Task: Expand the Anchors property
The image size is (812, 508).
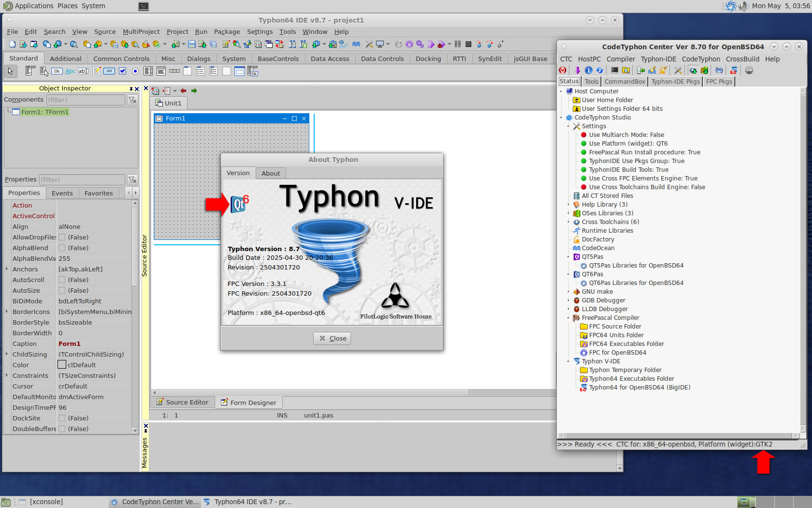Action: (7, 269)
